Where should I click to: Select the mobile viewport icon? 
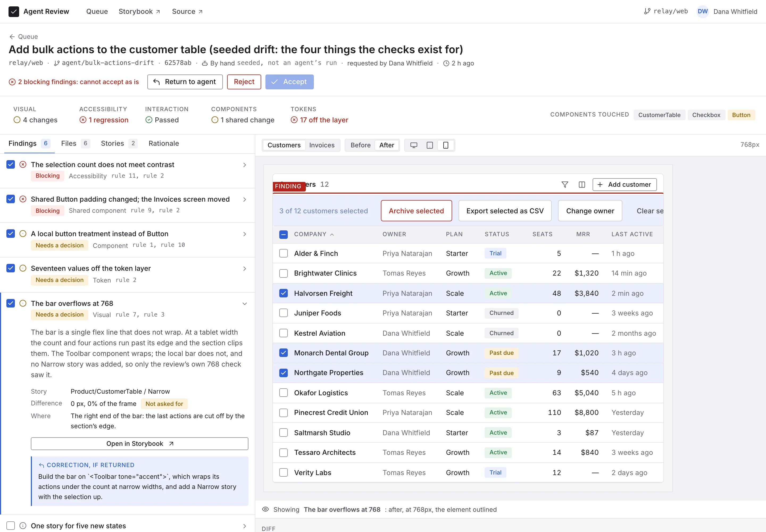point(446,145)
